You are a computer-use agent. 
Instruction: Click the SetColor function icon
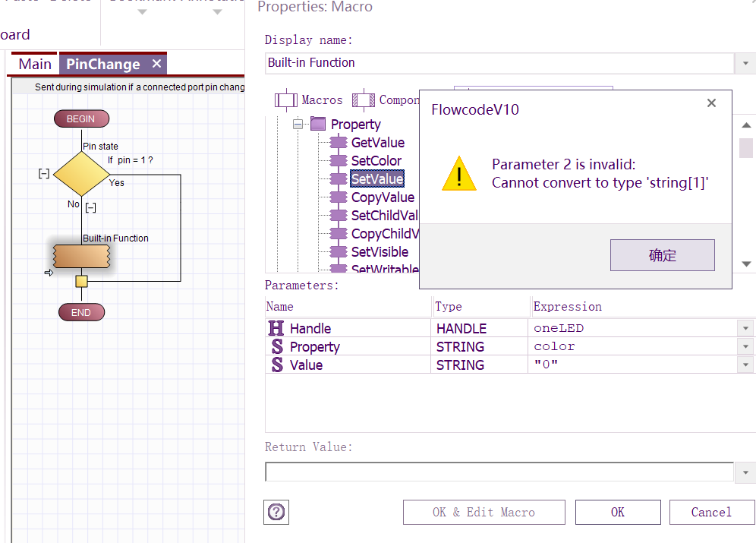[339, 160]
